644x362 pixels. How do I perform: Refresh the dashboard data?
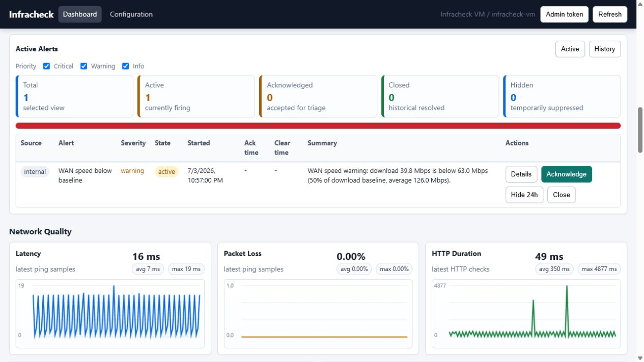[x=610, y=14]
